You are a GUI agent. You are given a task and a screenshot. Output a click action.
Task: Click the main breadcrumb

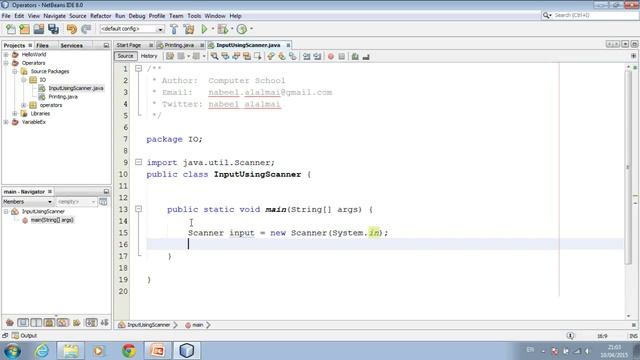pos(198,325)
